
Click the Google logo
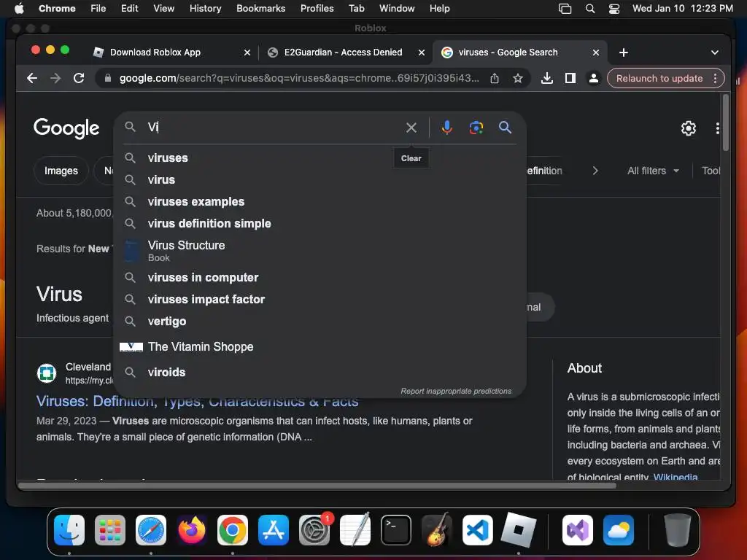(66, 128)
